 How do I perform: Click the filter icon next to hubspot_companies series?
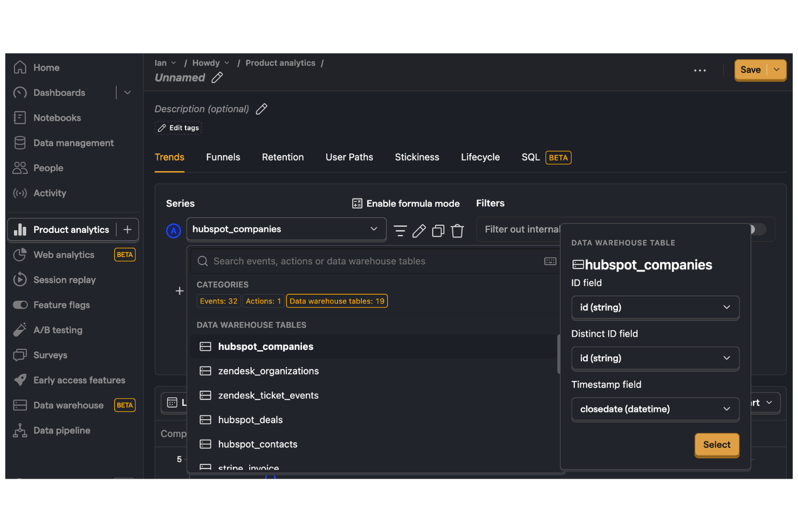(400, 230)
